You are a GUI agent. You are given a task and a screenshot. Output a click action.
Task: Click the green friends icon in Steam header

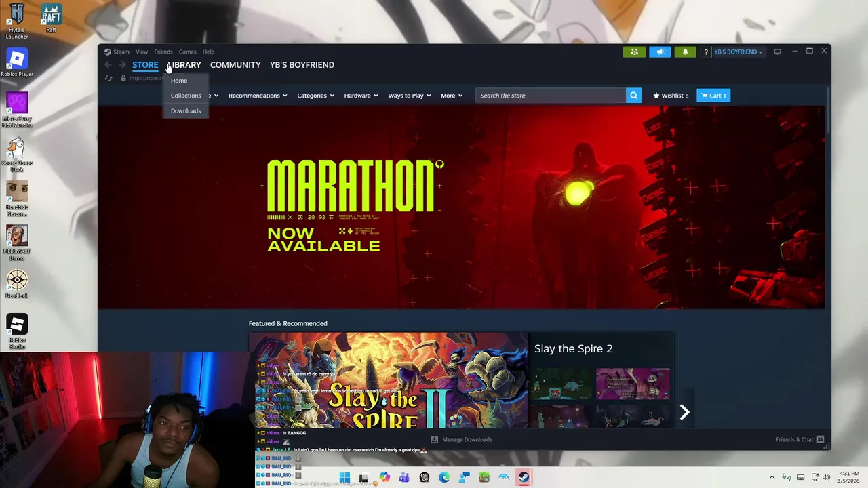[634, 52]
